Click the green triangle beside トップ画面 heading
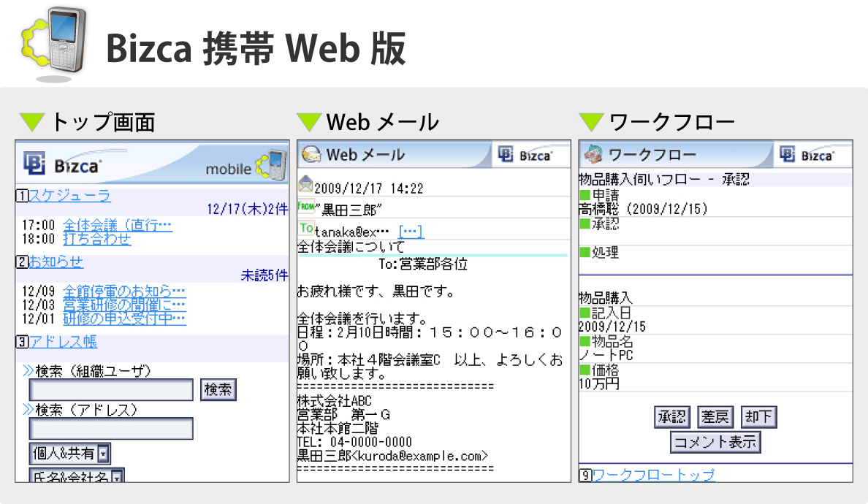The image size is (868, 504). pos(32,122)
